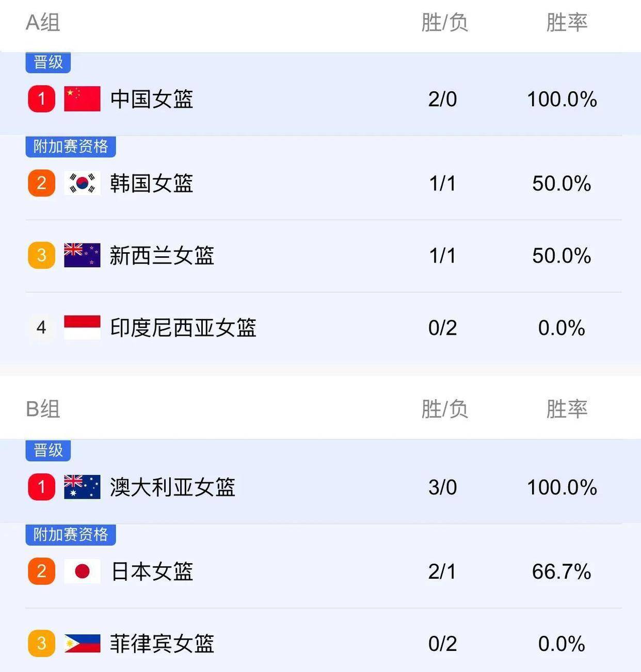Image resolution: width=641 pixels, height=672 pixels.
Task: Click the Philippines flag icon
Action: click(x=82, y=643)
